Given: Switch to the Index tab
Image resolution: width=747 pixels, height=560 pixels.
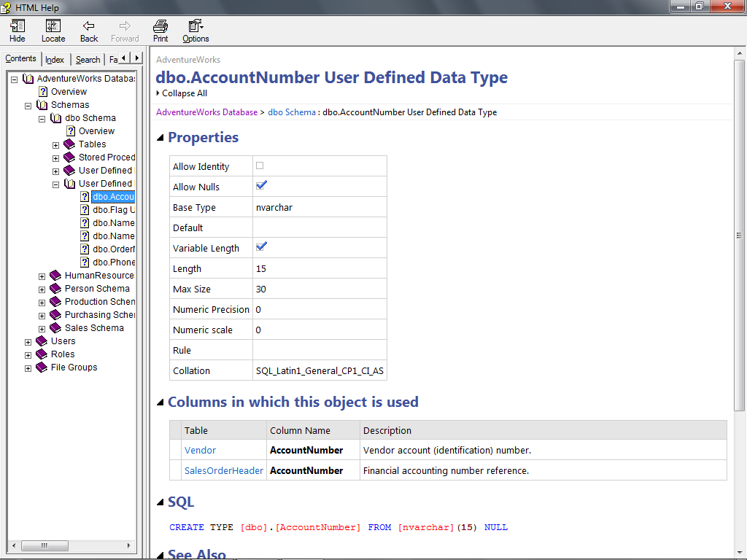Looking at the screenshot, I should (55, 60).
